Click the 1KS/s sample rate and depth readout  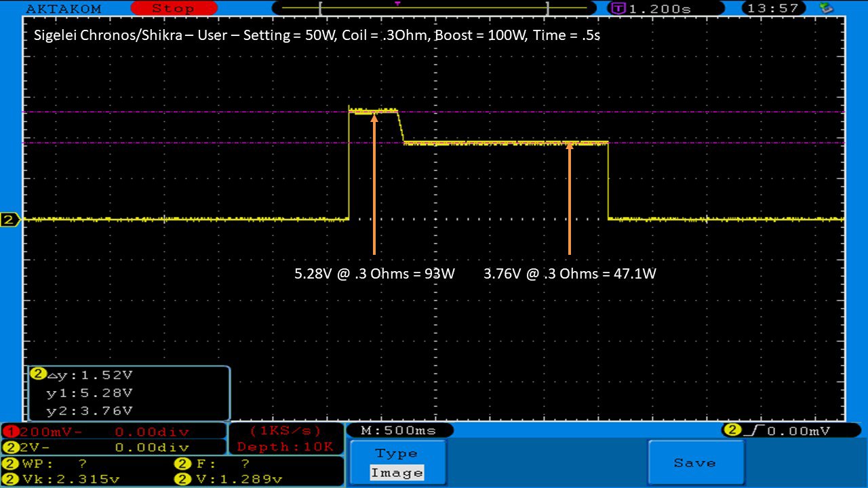(x=285, y=439)
